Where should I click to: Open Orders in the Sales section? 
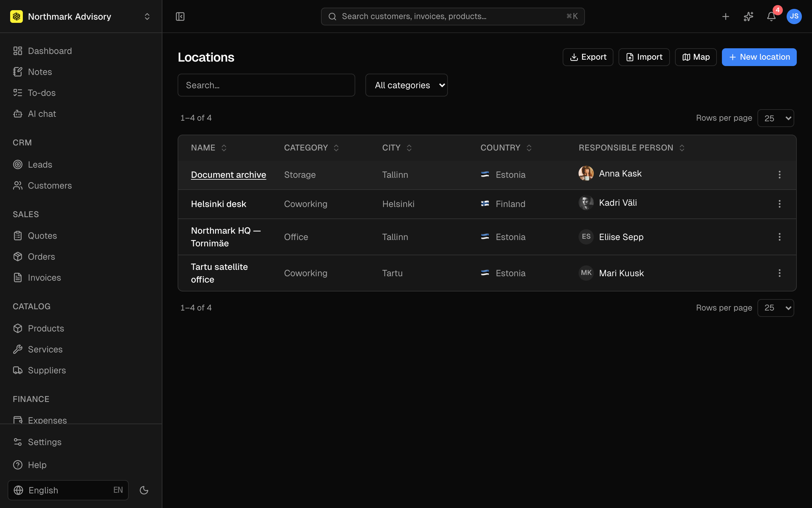click(81, 257)
